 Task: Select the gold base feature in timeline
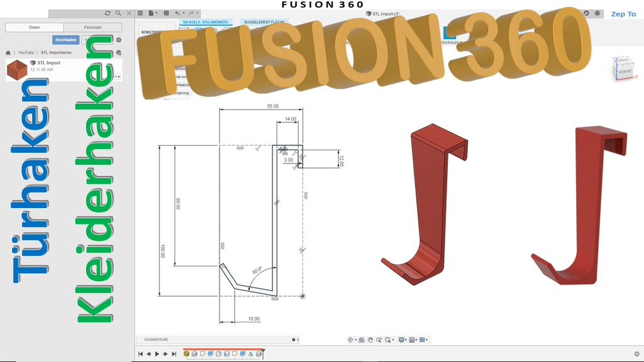186,353
